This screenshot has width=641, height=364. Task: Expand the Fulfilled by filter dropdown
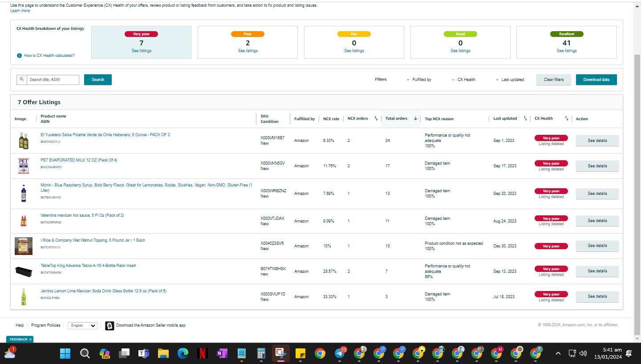click(418, 80)
